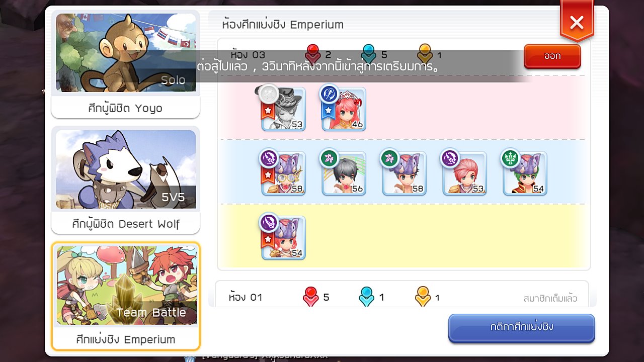Screen dimensions: 644x362
Task: Select the Emperium Team Battle mode
Action: [126, 296]
